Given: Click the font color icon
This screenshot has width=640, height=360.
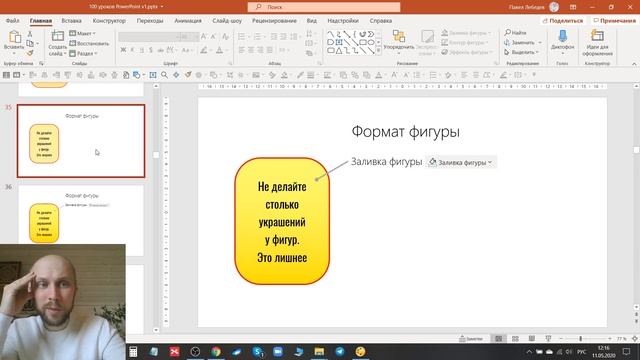Looking at the screenshot, I should 220,50.
